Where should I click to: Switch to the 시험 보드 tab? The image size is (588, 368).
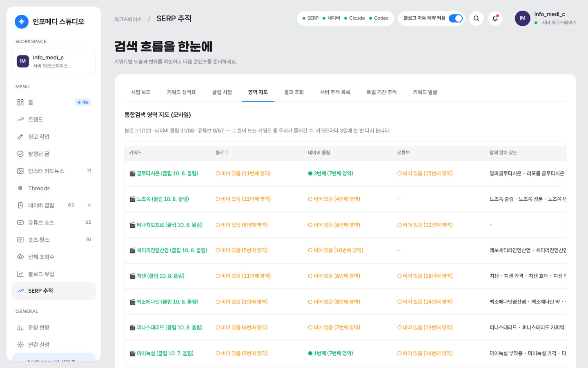click(x=141, y=92)
